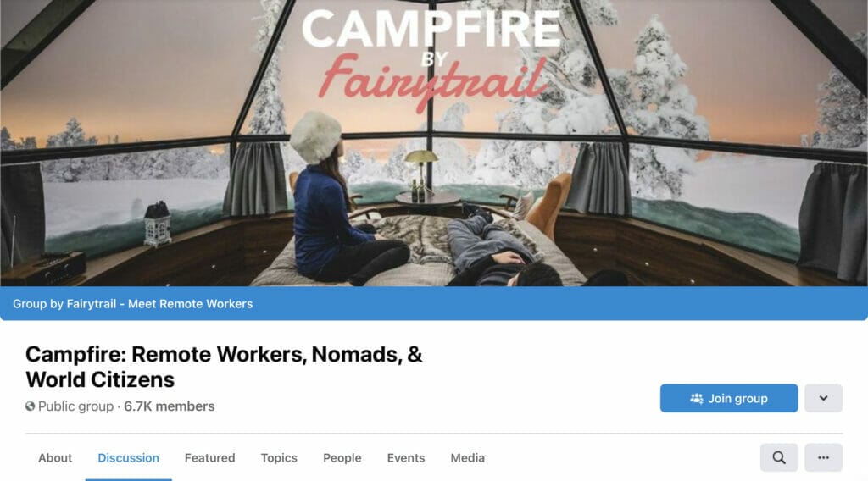This screenshot has width=868, height=481.
Task: Open the Topics tab
Action: [x=279, y=458]
